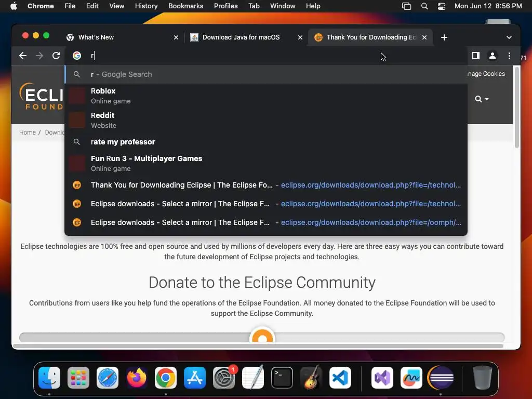Expand the tab search chevron
This screenshot has width=532, height=399.
[x=509, y=37]
